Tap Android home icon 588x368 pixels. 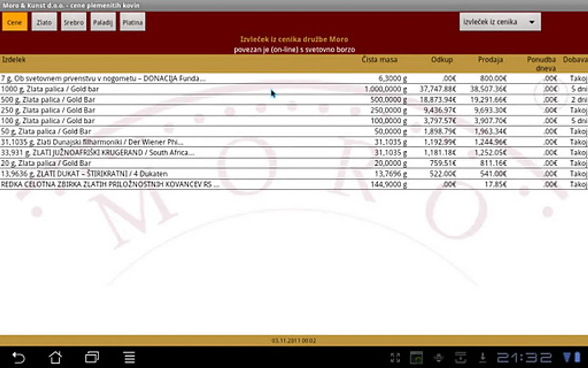pyautogui.click(x=56, y=358)
